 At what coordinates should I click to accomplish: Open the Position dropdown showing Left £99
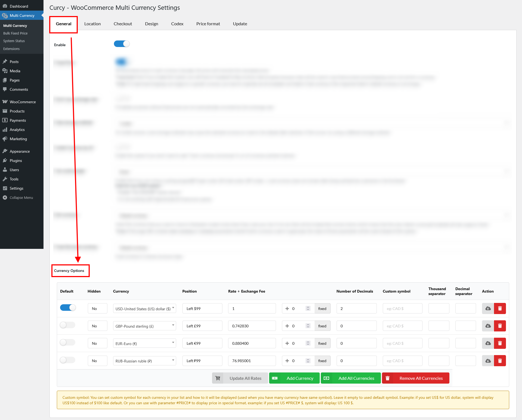point(202,326)
